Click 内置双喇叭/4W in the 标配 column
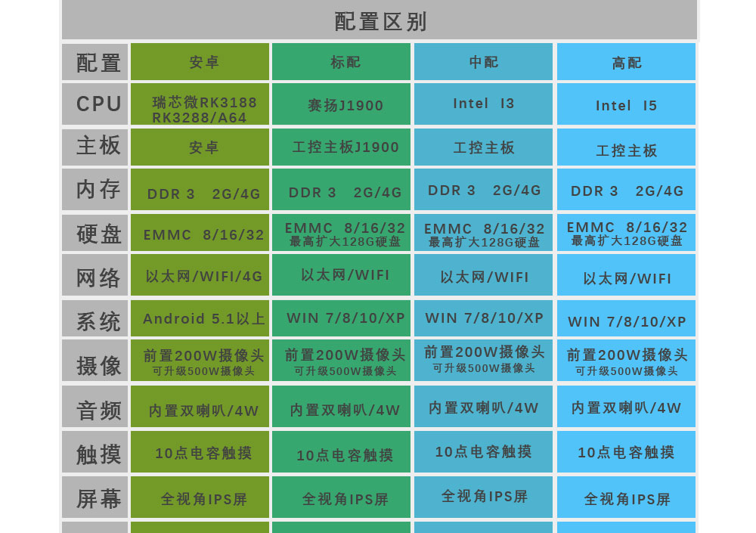756x533 pixels. [342, 406]
